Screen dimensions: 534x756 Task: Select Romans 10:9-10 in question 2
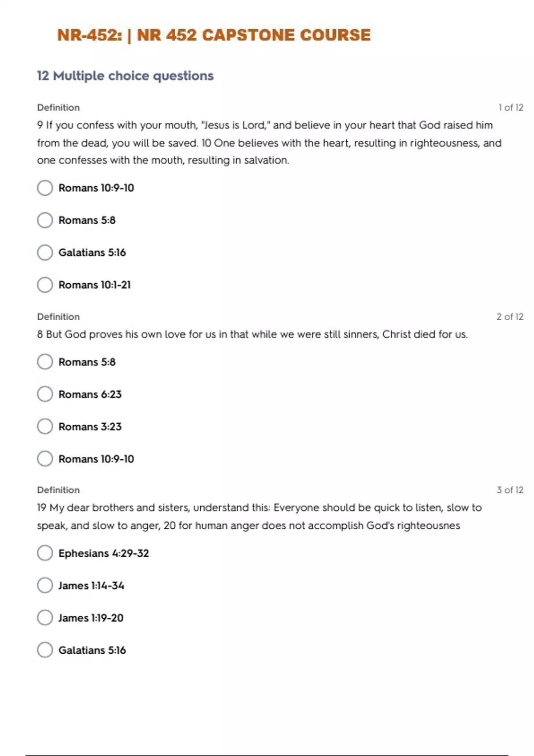(45, 459)
